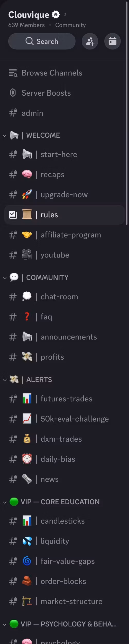The image size is (129, 644).
Task: Open the server menu chevron next to Clouvique
Action: pos(65,14)
